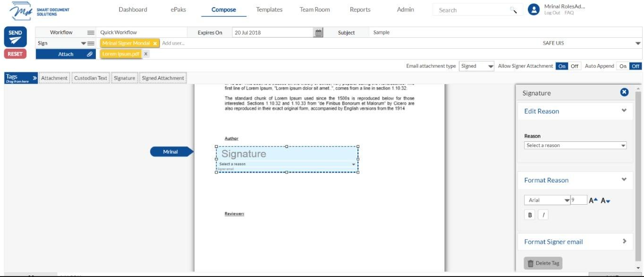Viewport: 644px width, 277px height.
Task: Open the Arial font dropdown
Action: point(547,200)
